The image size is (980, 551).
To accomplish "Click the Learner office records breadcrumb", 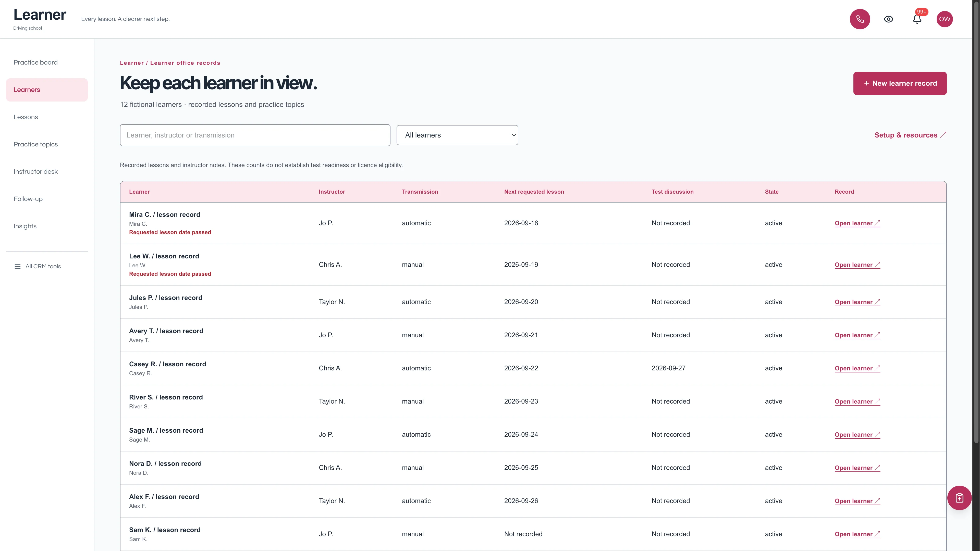I will tap(185, 63).
